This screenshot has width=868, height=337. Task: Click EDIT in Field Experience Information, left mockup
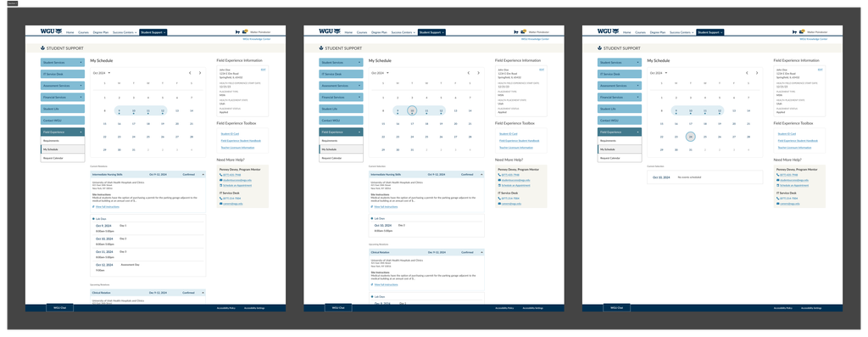(x=263, y=70)
